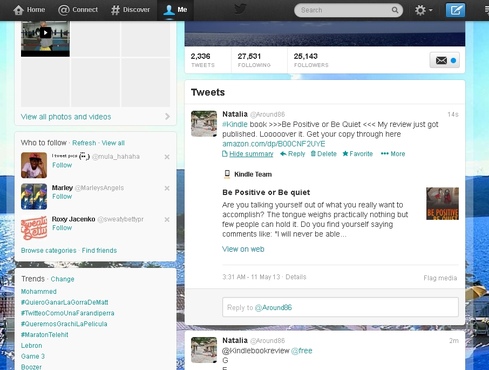Image resolution: width=489 pixels, height=370 pixels.
Task: Open the Game 3 trend
Action: (33, 356)
